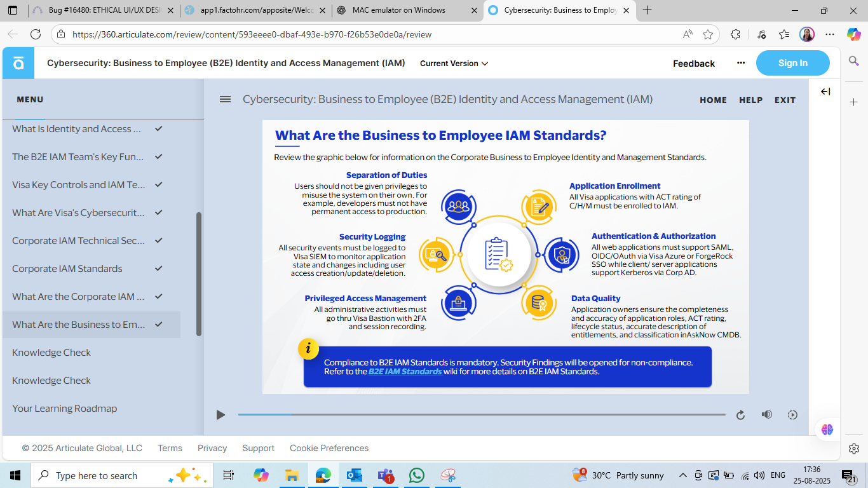The height and width of the screenshot is (488, 868).
Task: Click the read aloud icon in the address bar
Action: (x=688, y=34)
